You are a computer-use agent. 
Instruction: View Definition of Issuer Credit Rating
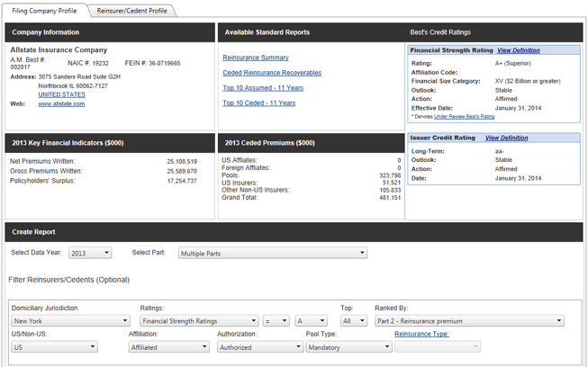click(x=506, y=138)
